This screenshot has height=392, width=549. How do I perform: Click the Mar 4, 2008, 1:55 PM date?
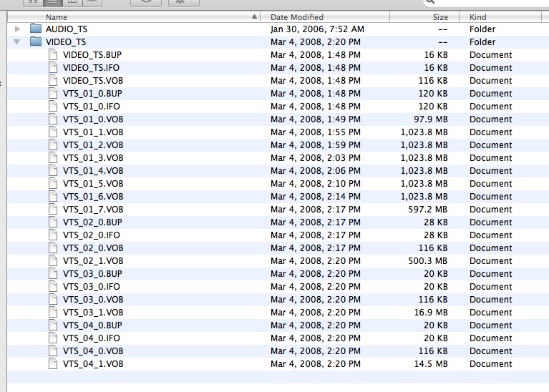pyautogui.click(x=316, y=132)
